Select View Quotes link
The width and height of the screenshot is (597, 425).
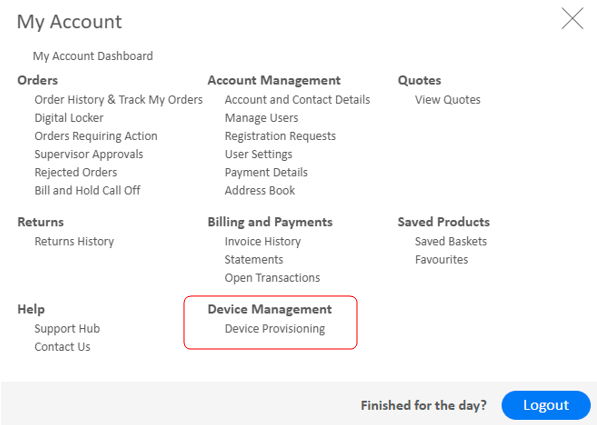tap(448, 100)
